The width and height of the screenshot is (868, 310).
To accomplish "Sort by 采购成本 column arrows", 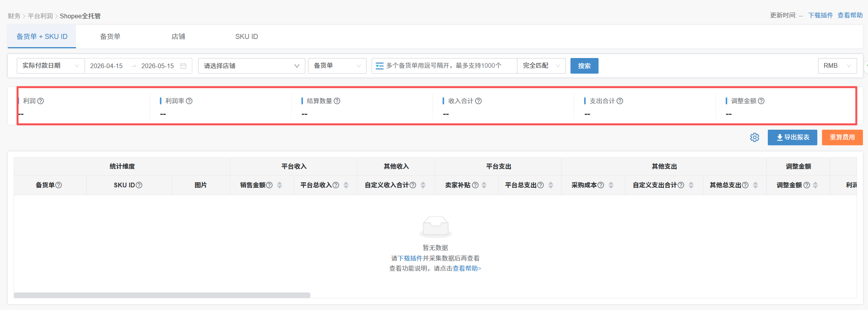I will (x=611, y=185).
